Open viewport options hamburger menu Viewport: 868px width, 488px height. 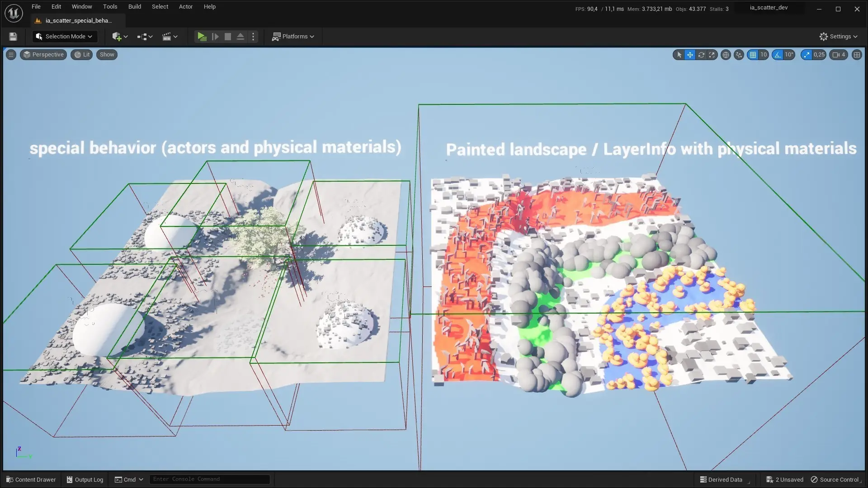[11, 55]
